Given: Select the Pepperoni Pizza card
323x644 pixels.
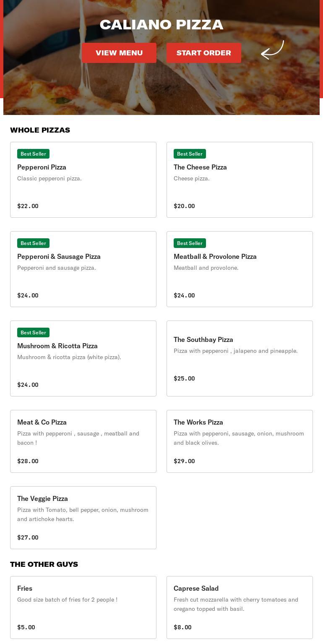Looking at the screenshot, I should click(x=83, y=180).
